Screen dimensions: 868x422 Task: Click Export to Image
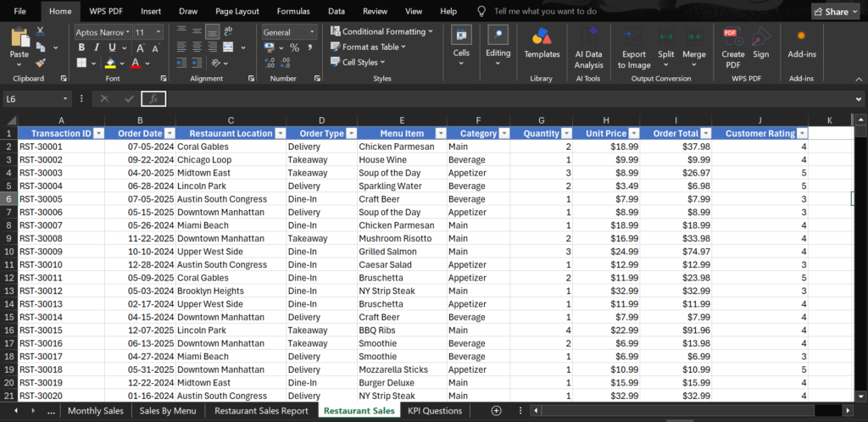pyautogui.click(x=634, y=48)
